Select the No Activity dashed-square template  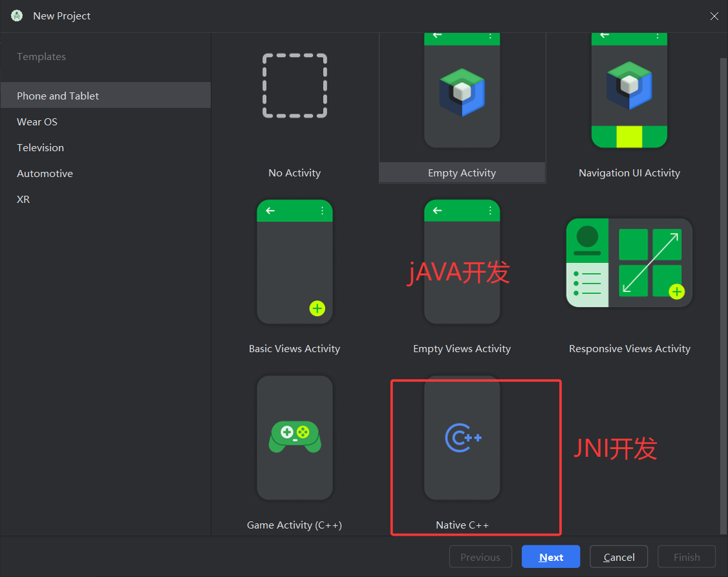(294, 86)
